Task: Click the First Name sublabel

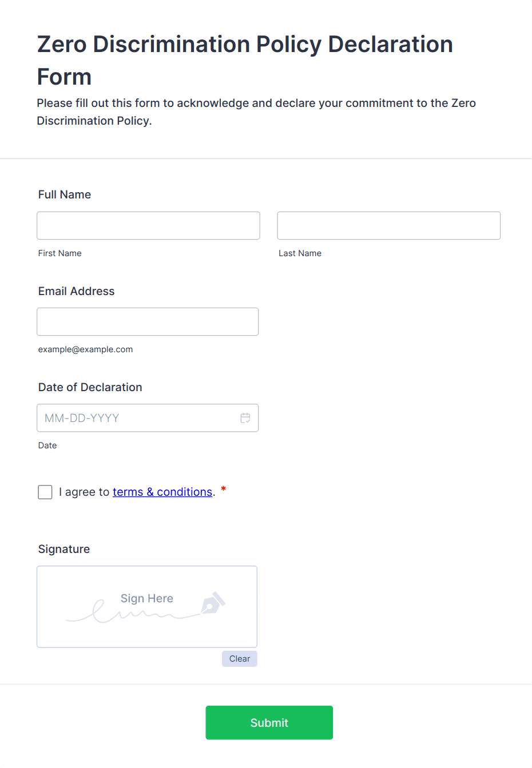Action: [x=59, y=253]
